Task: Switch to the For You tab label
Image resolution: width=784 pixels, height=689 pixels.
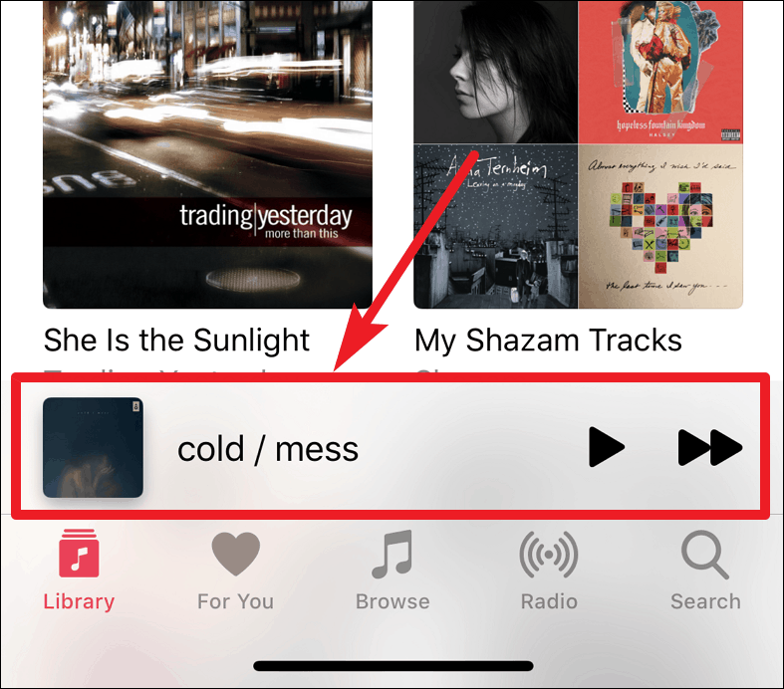Action: [x=235, y=601]
